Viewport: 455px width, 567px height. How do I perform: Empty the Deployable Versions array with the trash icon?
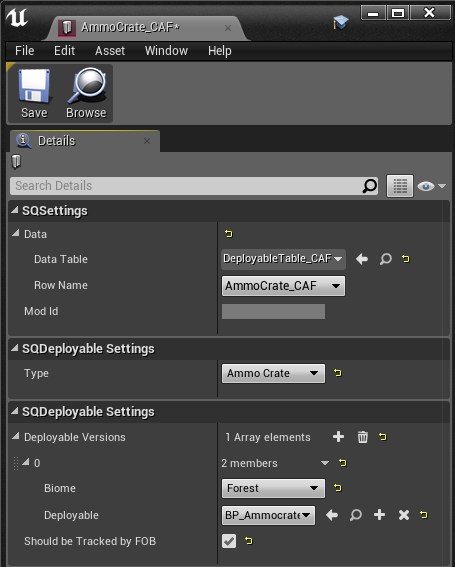pyautogui.click(x=362, y=437)
